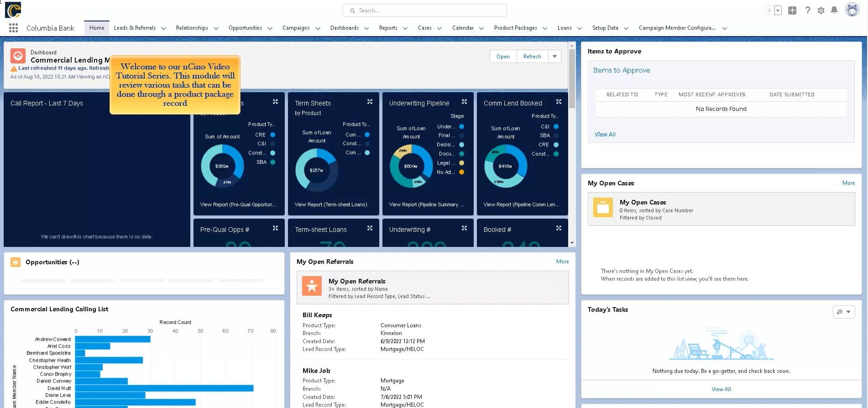This screenshot has width=868, height=408.
Task: Open the Setup gear icon
Action: (821, 10)
